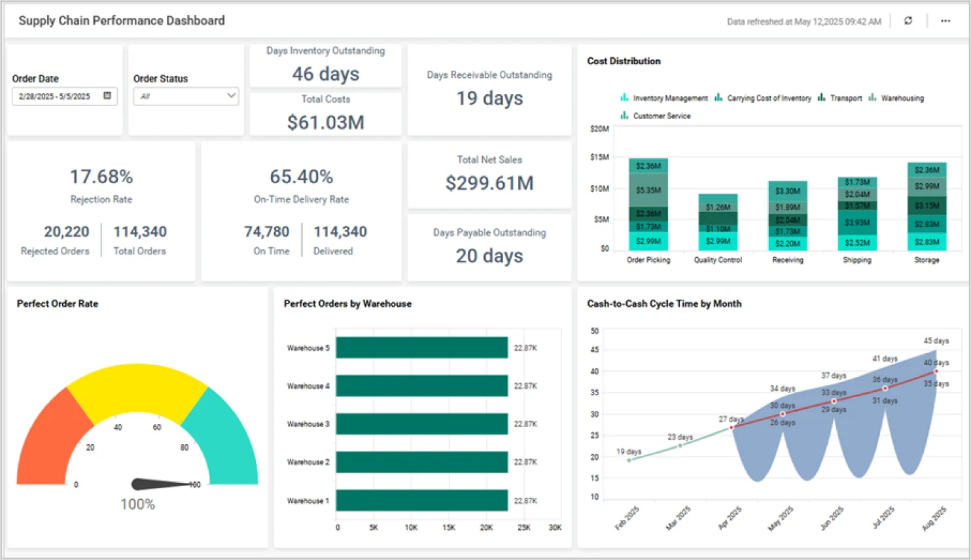
Task: Click the Order Date range field
Action: point(64,96)
